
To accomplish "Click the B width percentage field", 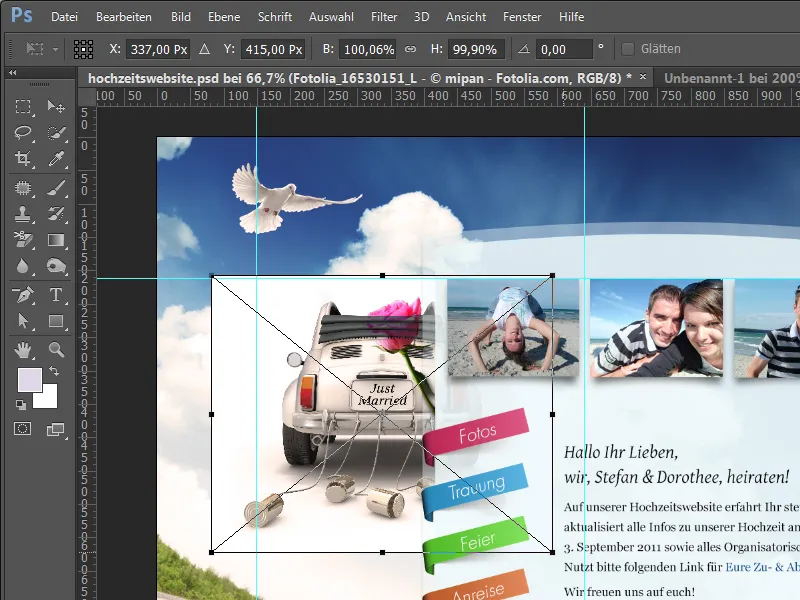I will point(368,49).
